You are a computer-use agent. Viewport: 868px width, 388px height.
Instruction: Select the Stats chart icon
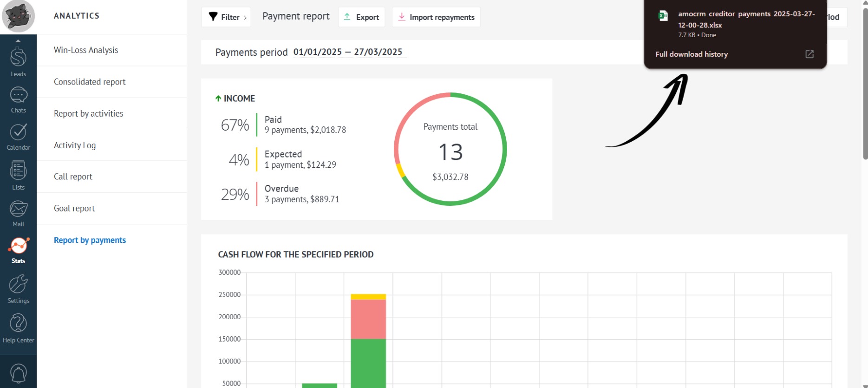pos(18,246)
